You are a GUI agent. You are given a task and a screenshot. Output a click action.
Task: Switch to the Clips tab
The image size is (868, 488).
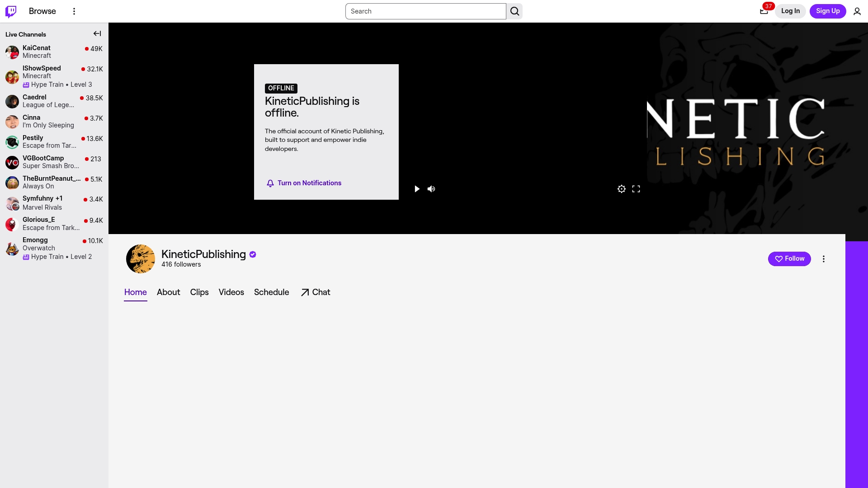click(x=199, y=292)
